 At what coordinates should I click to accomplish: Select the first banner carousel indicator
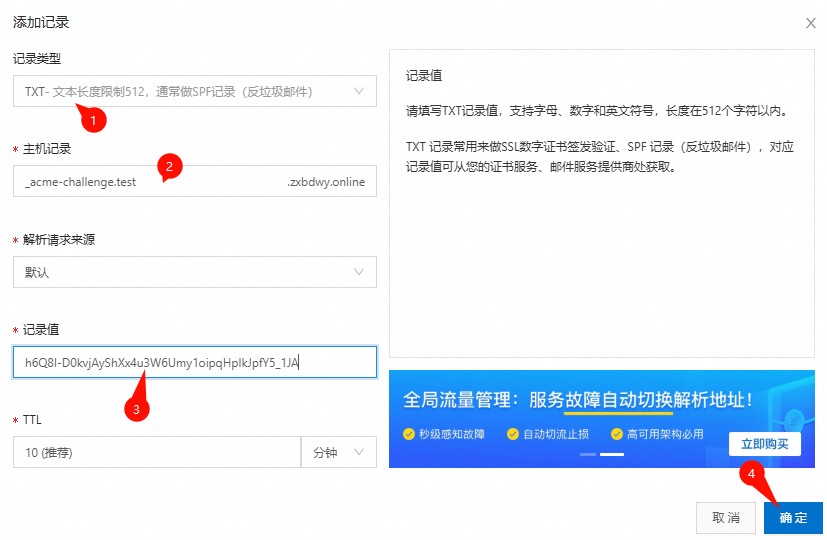point(588,454)
